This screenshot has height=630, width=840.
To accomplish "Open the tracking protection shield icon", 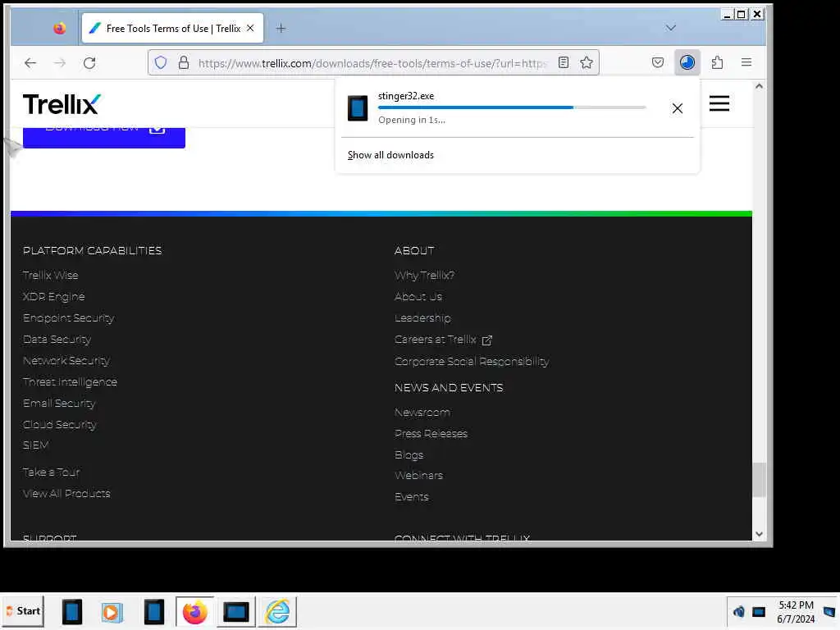I will pos(161,62).
